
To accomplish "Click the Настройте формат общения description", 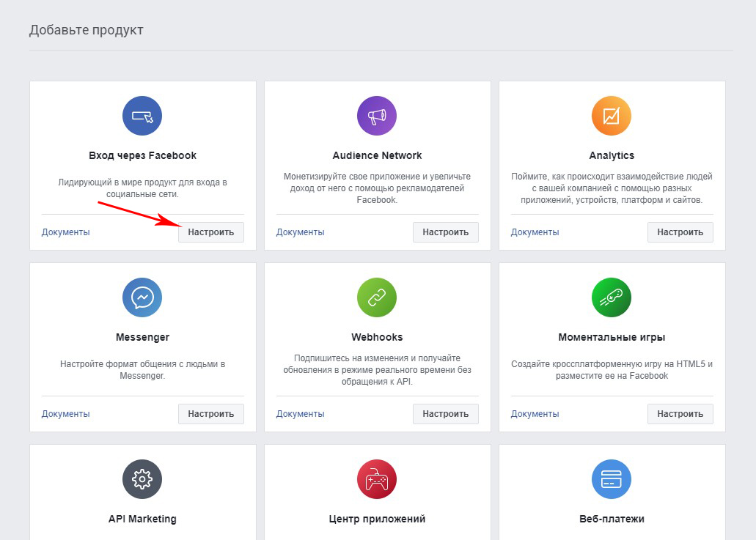I will pos(142,370).
